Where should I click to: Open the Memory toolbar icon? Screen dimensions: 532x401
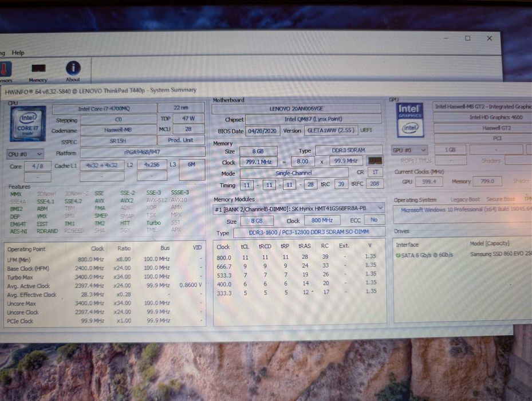click(38, 73)
